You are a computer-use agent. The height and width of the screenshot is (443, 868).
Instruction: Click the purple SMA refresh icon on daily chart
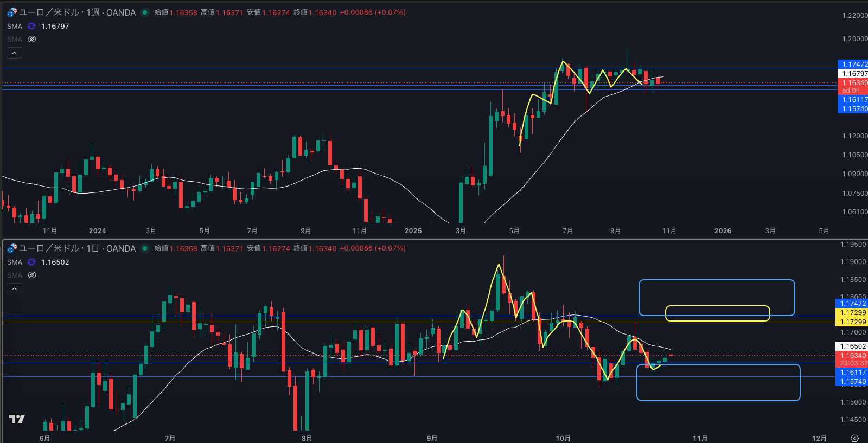tap(31, 262)
